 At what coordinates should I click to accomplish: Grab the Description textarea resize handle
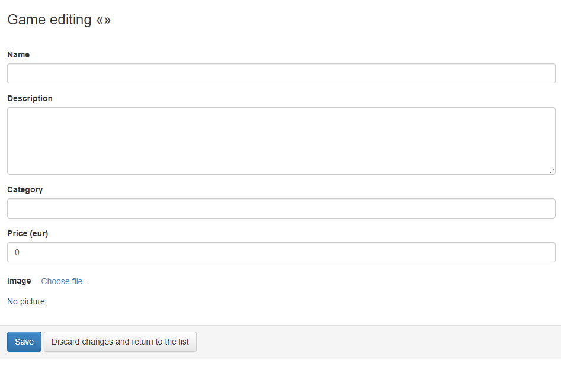click(x=552, y=171)
